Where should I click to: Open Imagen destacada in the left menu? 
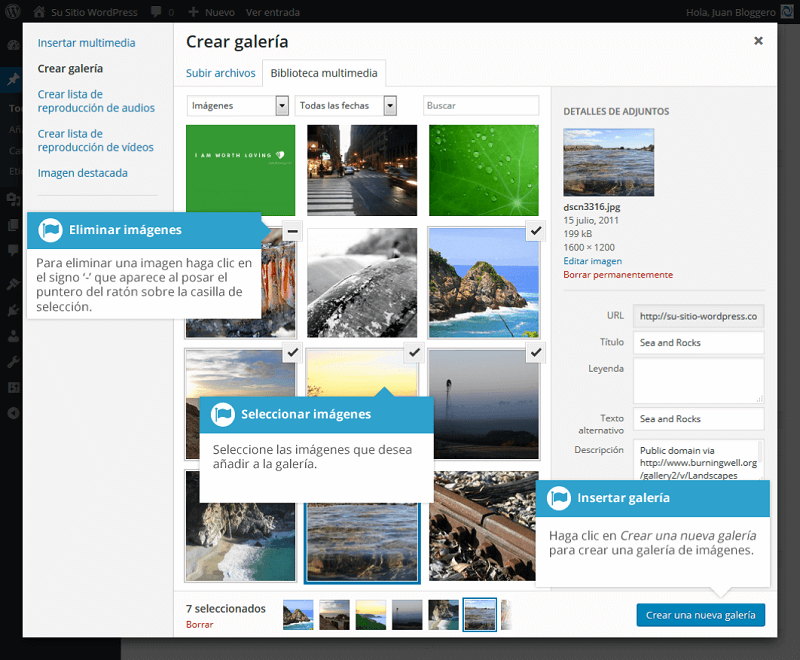(x=83, y=173)
